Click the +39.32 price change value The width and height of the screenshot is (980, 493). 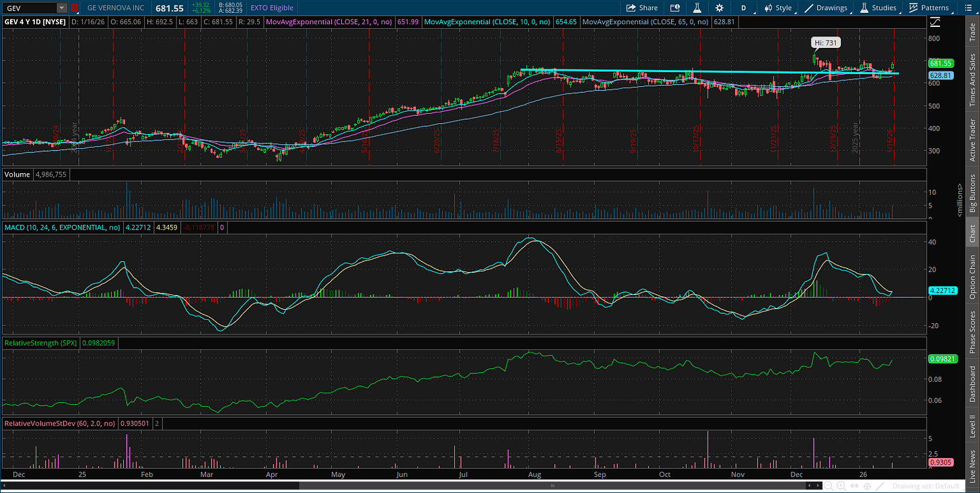coord(203,5)
